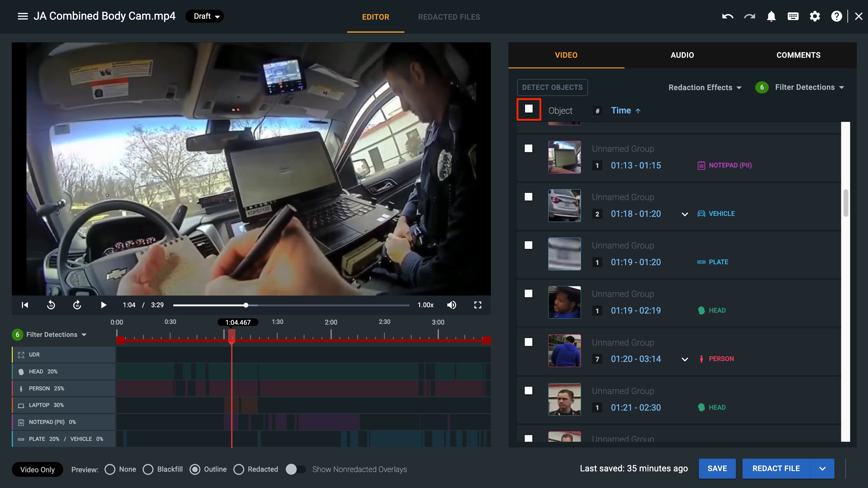Viewport: 868px width, 488px height.
Task: Click the redo arrow icon
Action: [749, 16]
